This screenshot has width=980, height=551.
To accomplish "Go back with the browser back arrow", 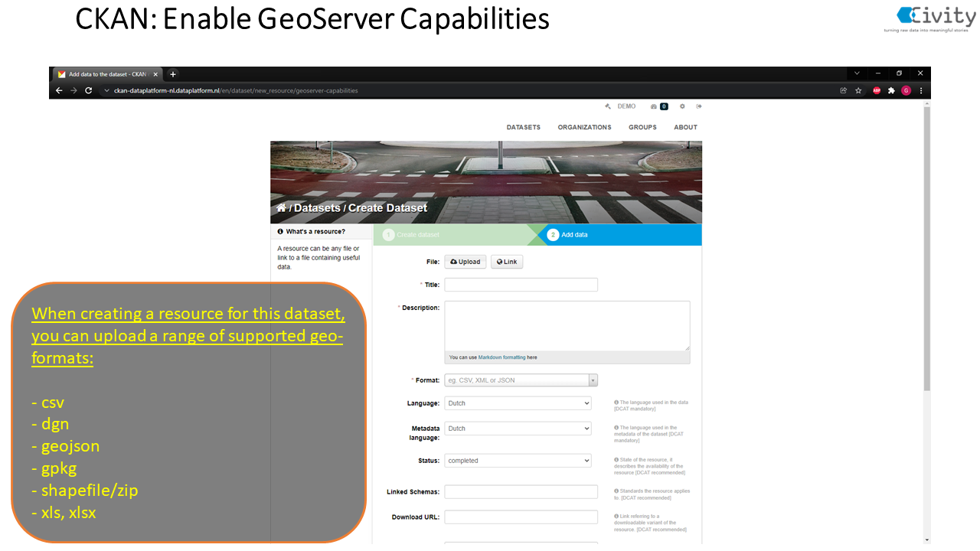I will (x=59, y=90).
